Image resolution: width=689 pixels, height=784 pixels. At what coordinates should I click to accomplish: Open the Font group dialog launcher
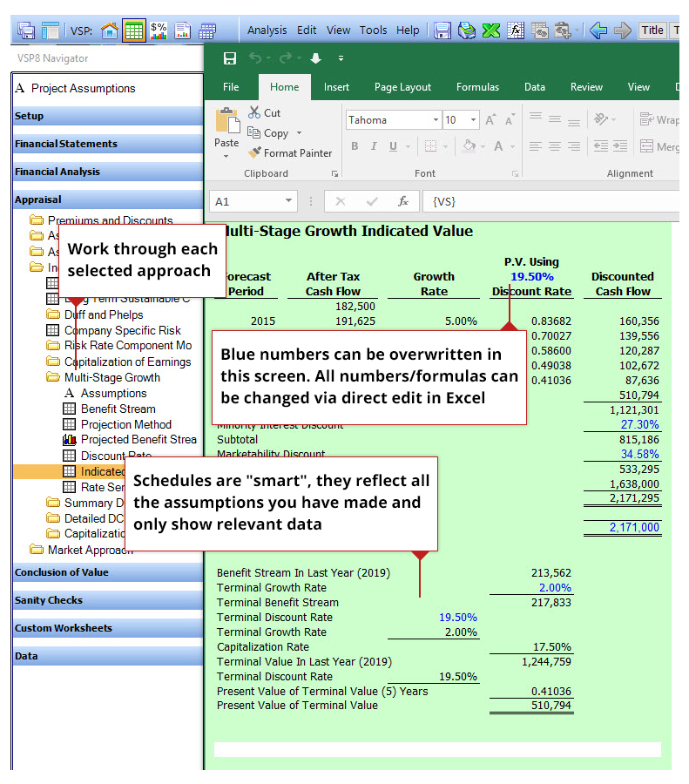pyautogui.click(x=515, y=174)
